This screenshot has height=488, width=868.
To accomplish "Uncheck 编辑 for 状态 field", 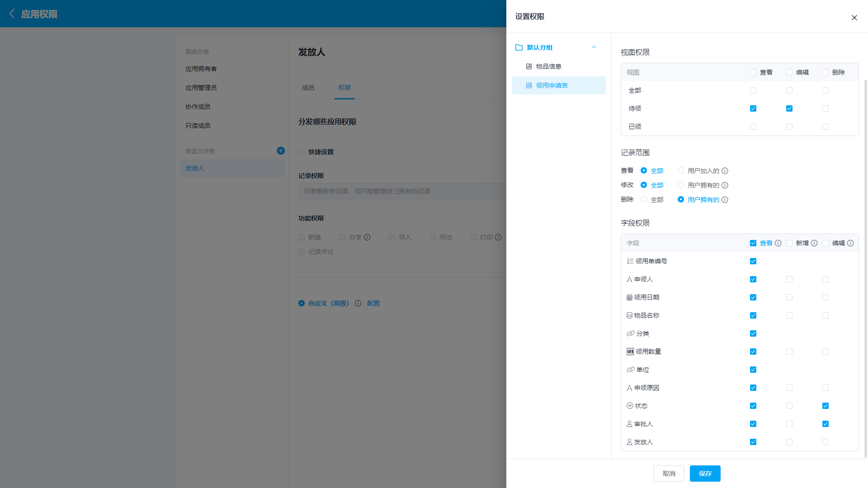I will [x=826, y=406].
